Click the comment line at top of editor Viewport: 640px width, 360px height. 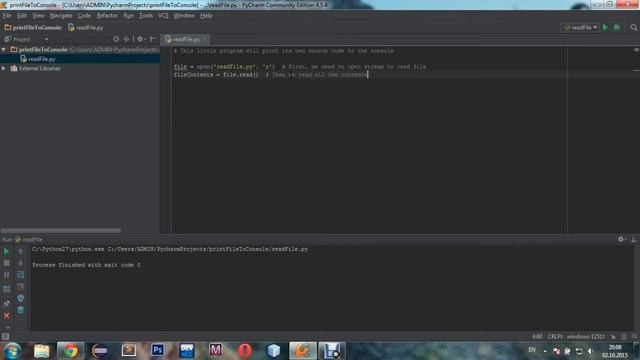pyautogui.click(x=284, y=51)
